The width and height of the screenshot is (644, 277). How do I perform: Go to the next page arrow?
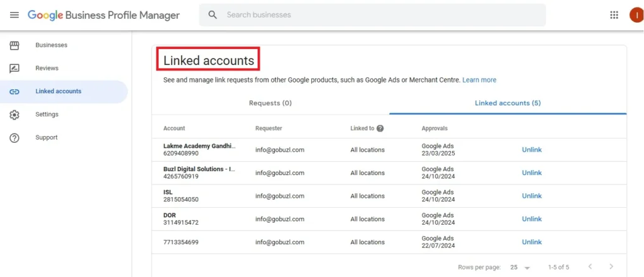tap(611, 267)
